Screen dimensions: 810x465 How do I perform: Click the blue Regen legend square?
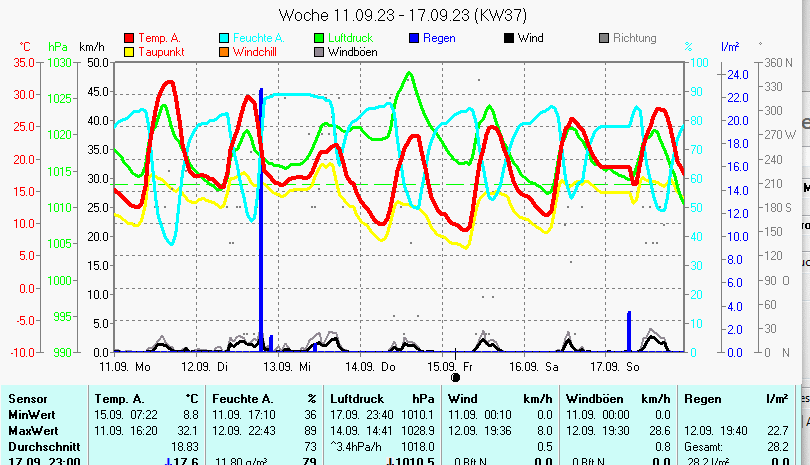tap(415, 38)
